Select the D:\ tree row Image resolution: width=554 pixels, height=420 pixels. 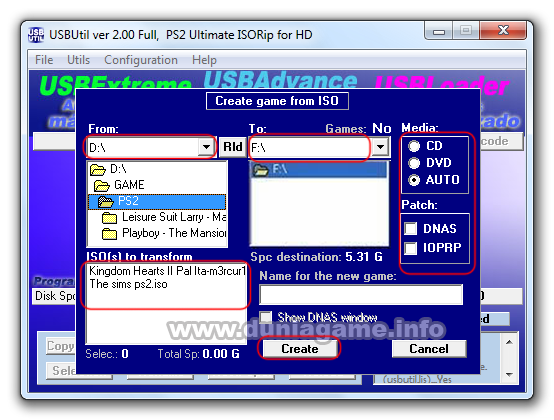pos(157,169)
